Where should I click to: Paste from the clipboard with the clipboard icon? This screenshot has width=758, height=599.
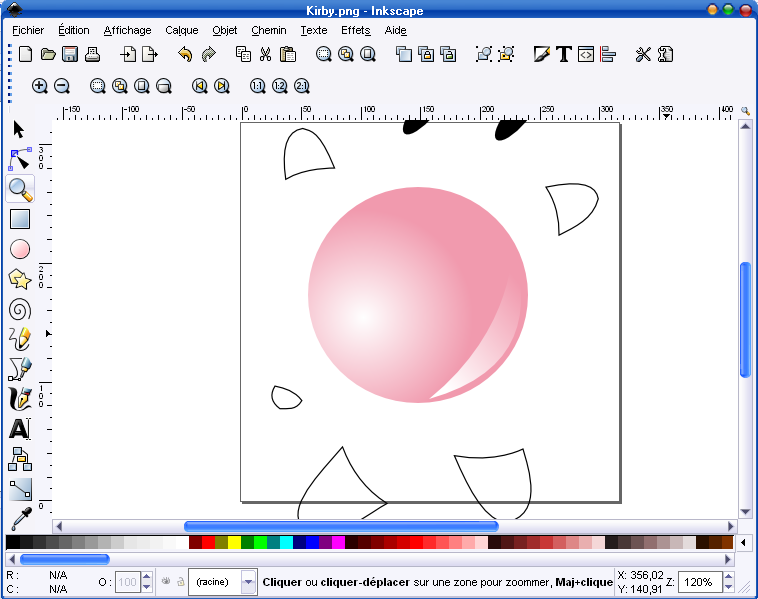(x=288, y=54)
